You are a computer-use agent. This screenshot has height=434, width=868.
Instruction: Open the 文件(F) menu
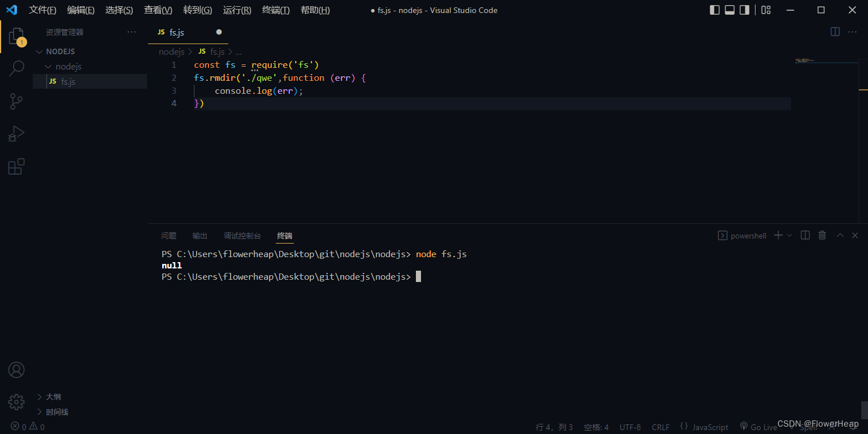pos(43,10)
